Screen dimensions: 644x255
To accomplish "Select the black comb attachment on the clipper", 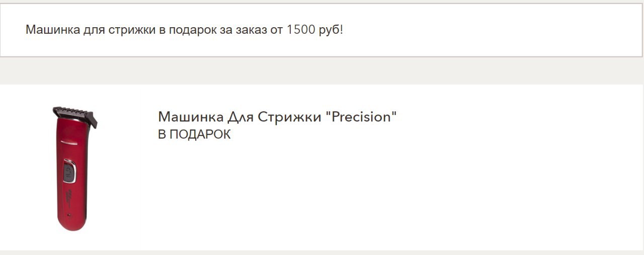I will pos(75,115).
